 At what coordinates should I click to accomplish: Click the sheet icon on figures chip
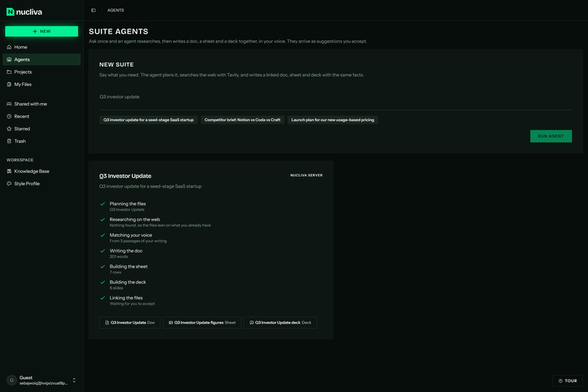point(171,323)
